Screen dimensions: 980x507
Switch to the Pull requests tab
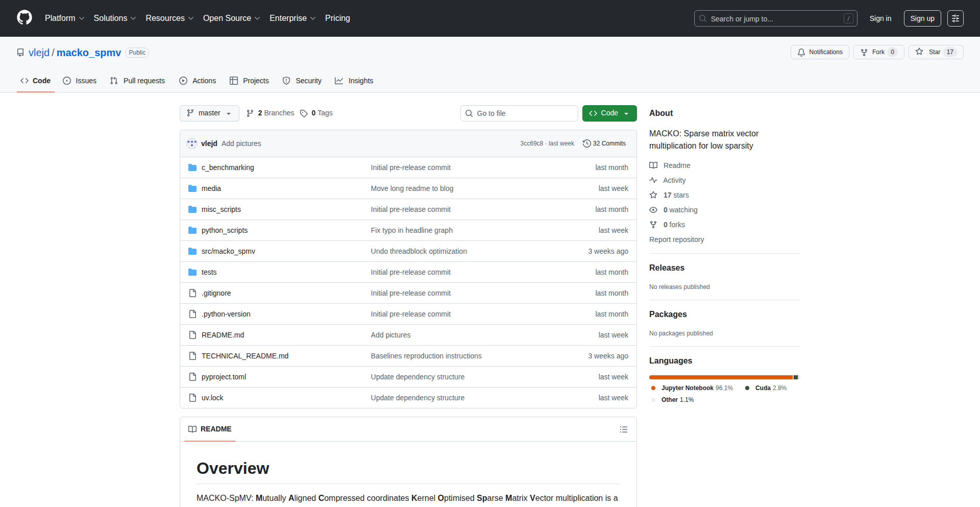[x=138, y=81]
